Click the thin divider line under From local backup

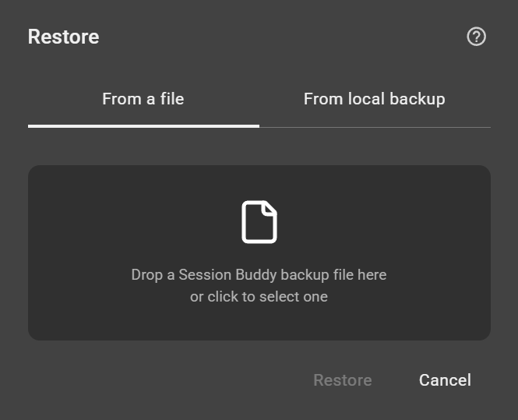point(375,127)
